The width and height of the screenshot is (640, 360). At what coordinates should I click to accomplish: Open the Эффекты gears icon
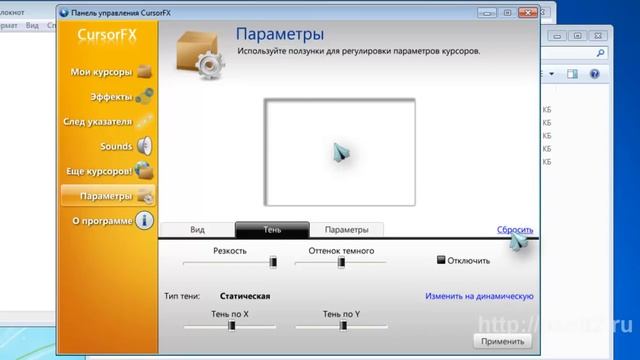pyautogui.click(x=144, y=96)
